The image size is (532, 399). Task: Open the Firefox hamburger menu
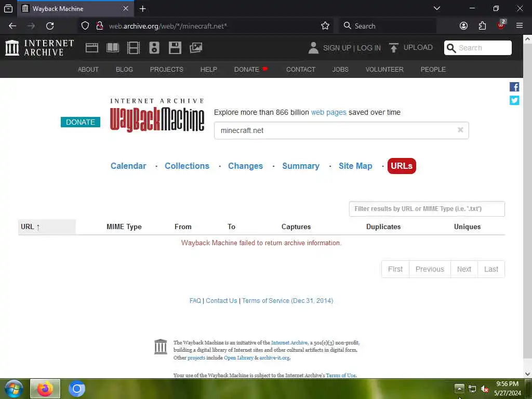pos(520,26)
